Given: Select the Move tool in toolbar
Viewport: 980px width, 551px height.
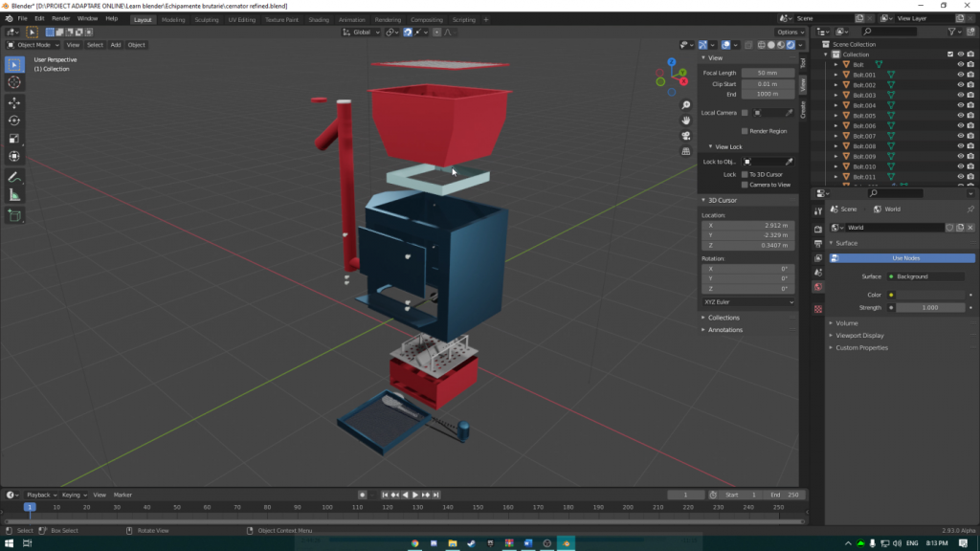Looking at the screenshot, I should tap(14, 102).
